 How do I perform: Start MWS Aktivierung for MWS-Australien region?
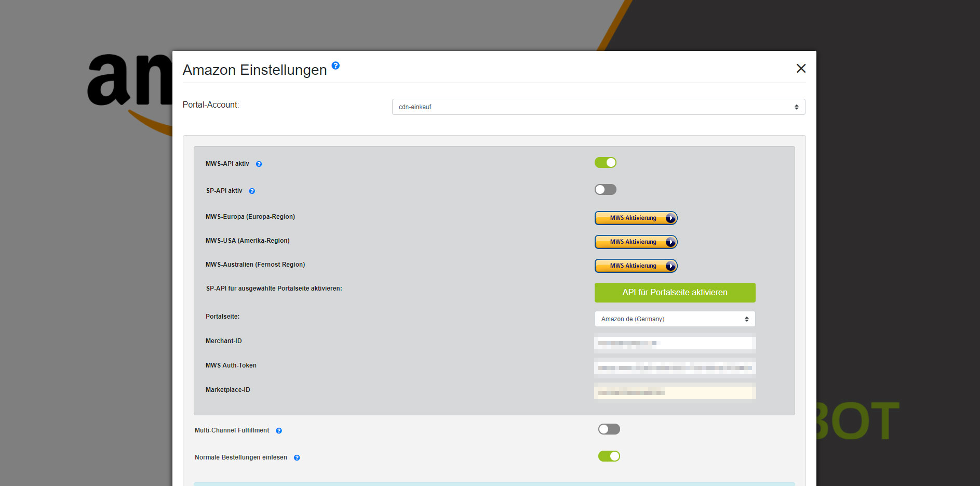[x=636, y=266]
